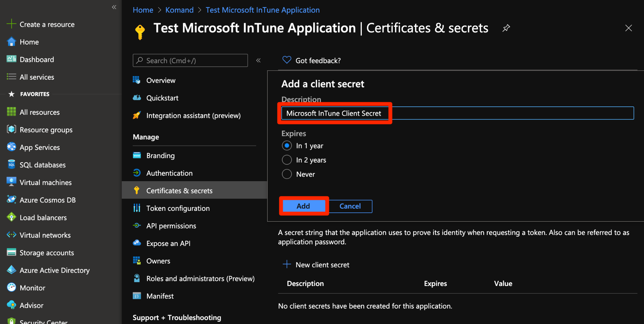Collapse the application menu with double chevron
644x324 pixels.
258,60
